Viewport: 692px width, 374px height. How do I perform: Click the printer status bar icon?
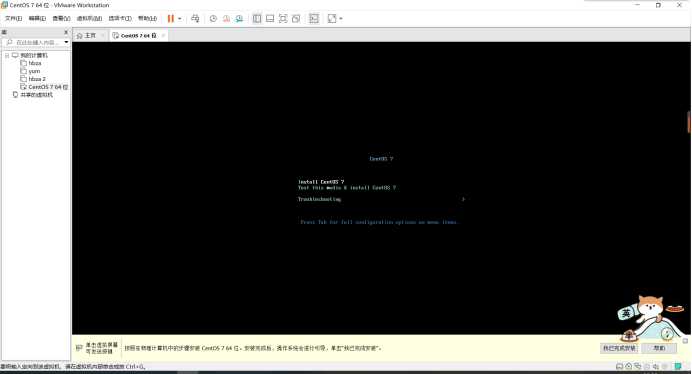647,366
